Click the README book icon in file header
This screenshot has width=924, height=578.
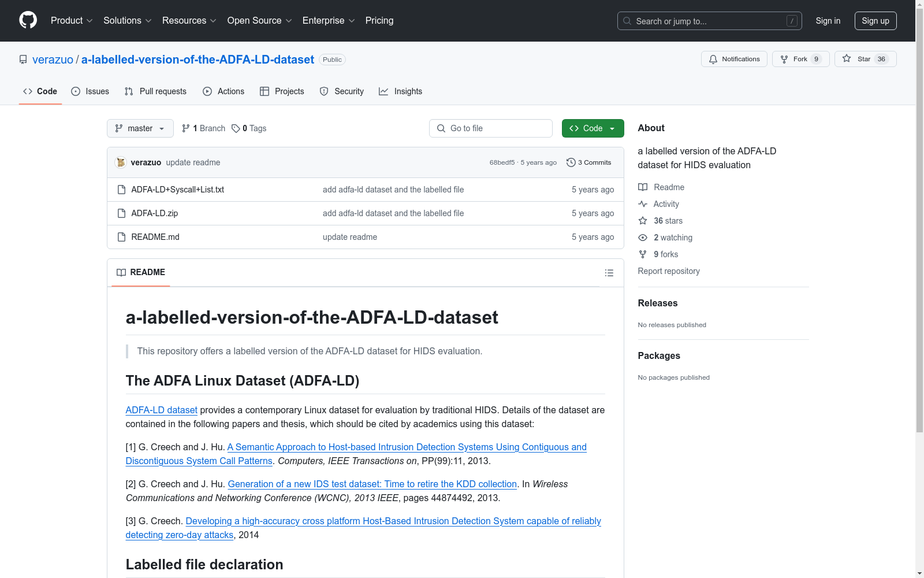(x=121, y=272)
